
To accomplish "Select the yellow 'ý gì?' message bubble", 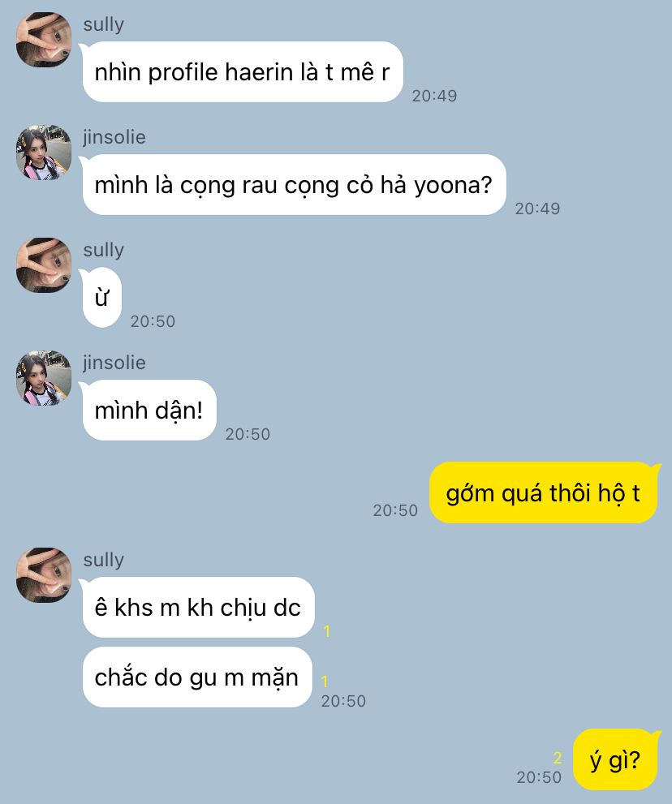I will [615, 759].
